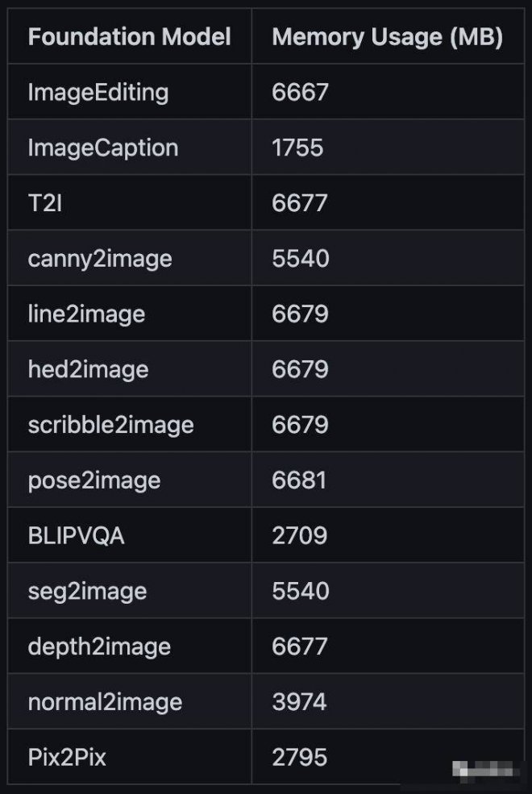Click the ImageCaption row label
The height and width of the screenshot is (794, 532).
pos(103,148)
